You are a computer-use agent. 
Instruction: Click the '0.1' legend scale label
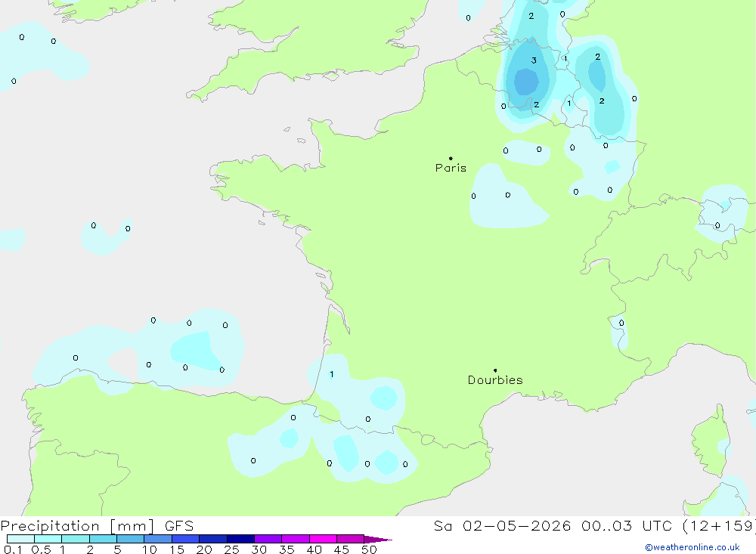click(13, 549)
